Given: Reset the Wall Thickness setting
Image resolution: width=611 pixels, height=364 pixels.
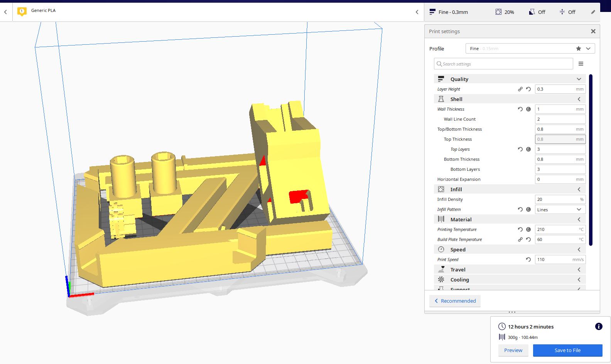Looking at the screenshot, I should (520, 109).
